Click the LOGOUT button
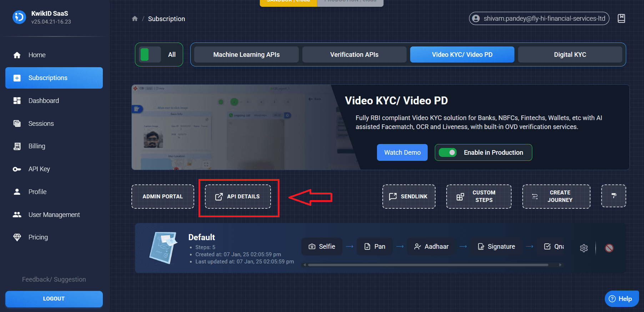644x312 pixels. pos(54,299)
